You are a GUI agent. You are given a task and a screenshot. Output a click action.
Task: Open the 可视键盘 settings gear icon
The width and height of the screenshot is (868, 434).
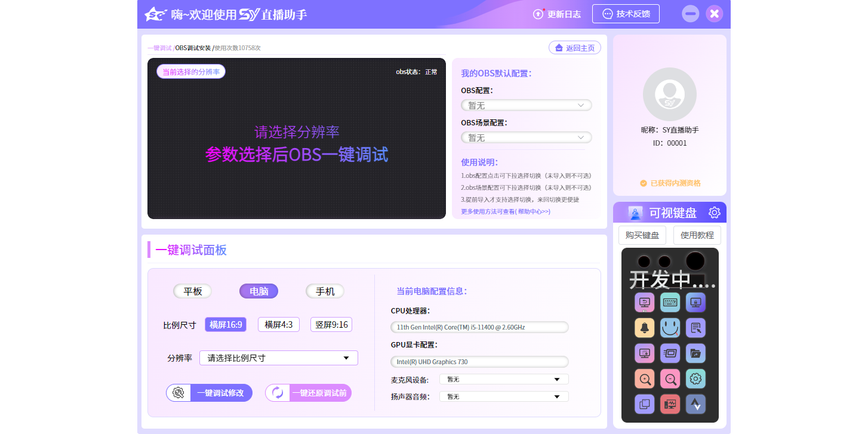pyautogui.click(x=715, y=212)
